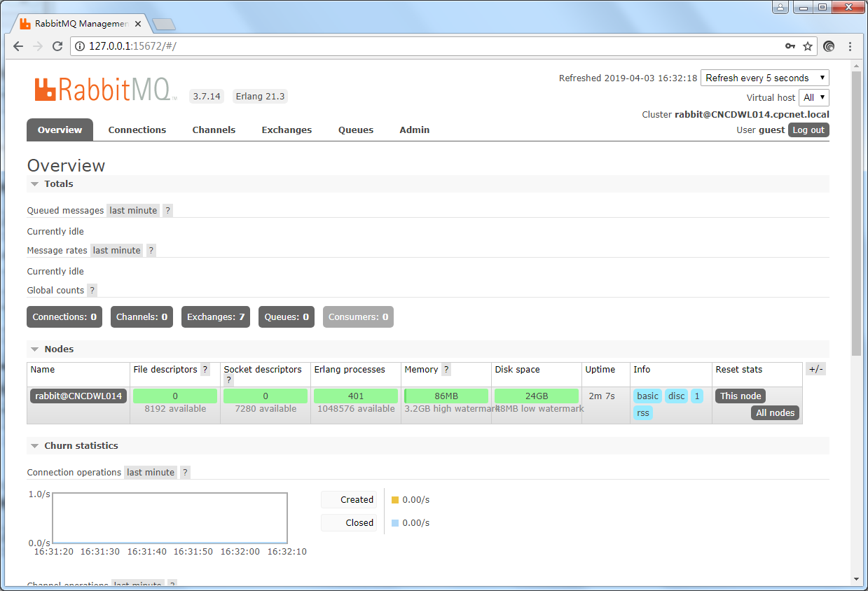Click the rss info tag
This screenshot has width=868, height=591.
pyautogui.click(x=643, y=412)
